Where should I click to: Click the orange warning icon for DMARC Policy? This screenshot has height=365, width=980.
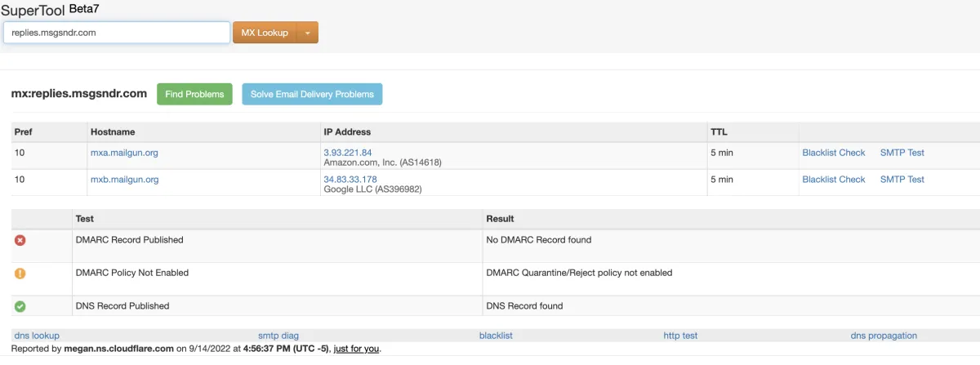coord(20,273)
